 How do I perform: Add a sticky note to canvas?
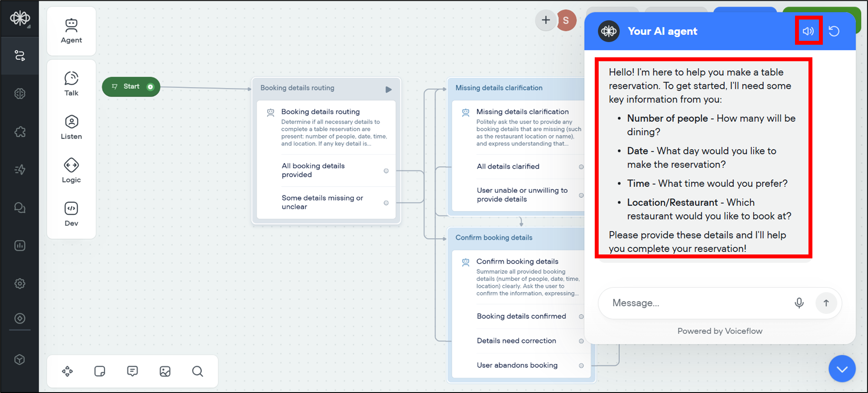click(99, 371)
